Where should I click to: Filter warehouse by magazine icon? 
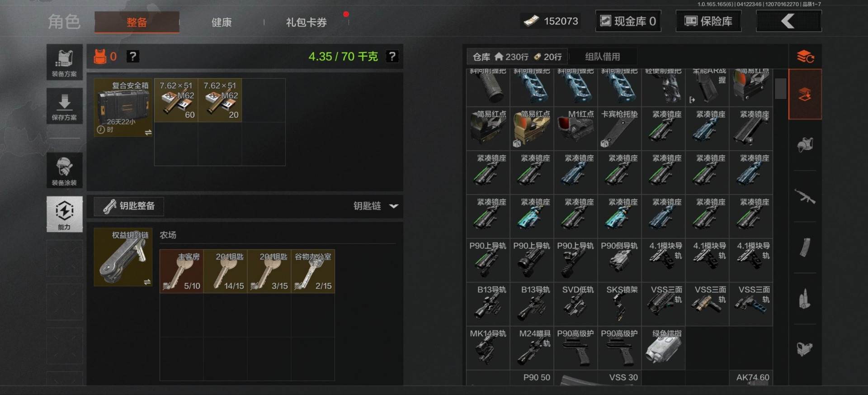805,247
